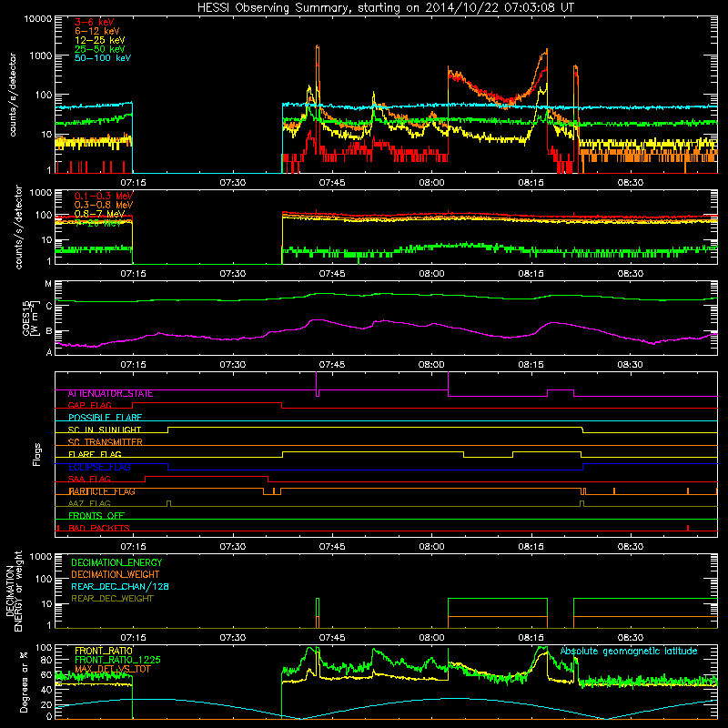Select the FLARE_FLAG label

[x=95, y=454]
